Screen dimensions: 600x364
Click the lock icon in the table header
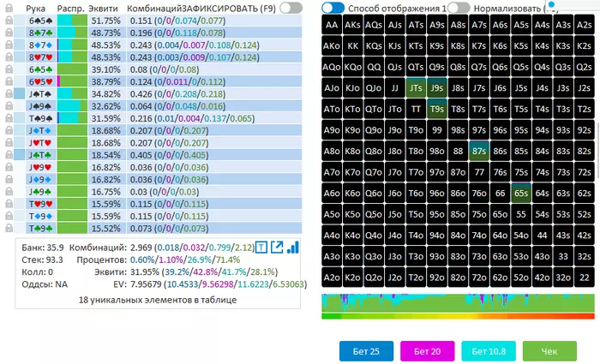(x=9, y=9)
